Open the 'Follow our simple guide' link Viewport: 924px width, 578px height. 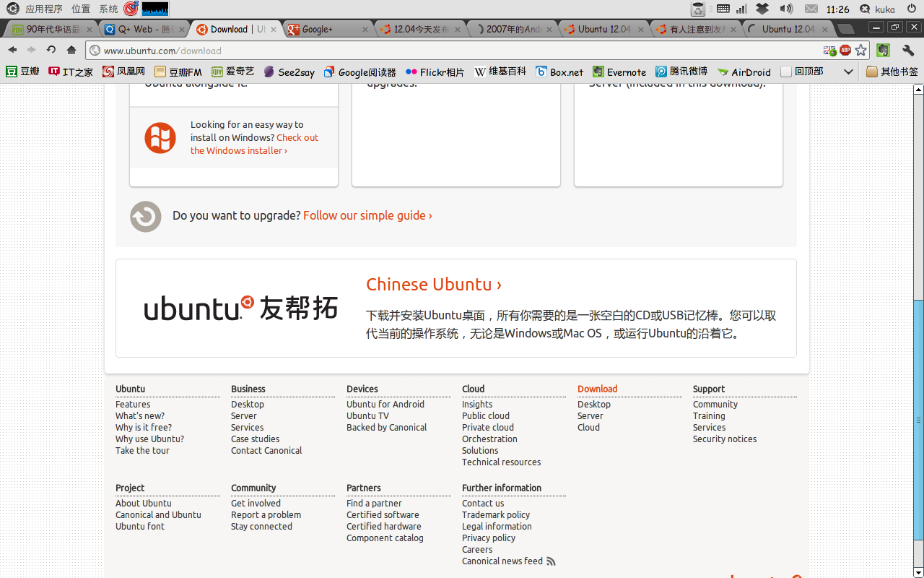click(367, 215)
